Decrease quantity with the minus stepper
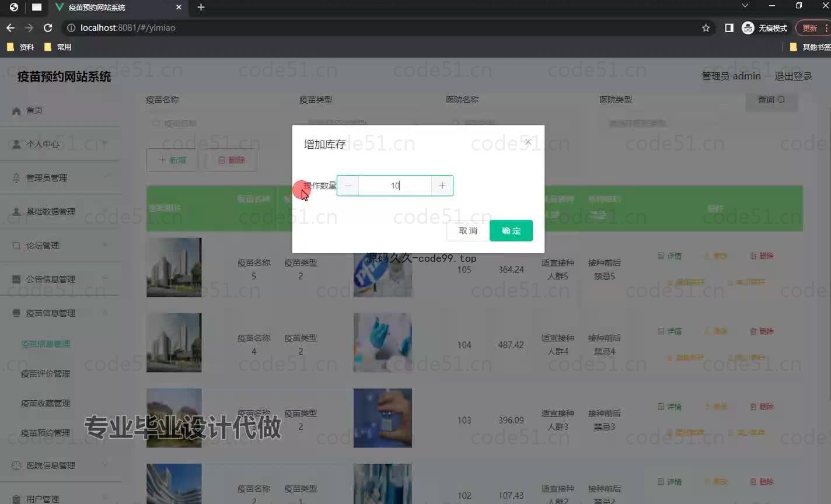This screenshot has height=504, width=831. (x=348, y=185)
